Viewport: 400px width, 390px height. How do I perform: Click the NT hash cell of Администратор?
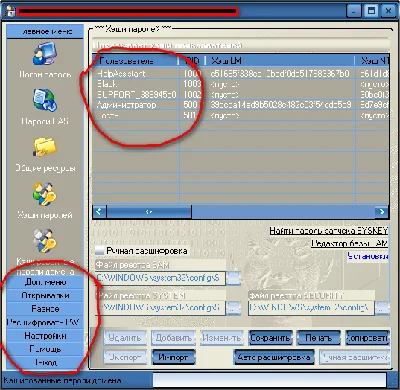[x=374, y=105]
